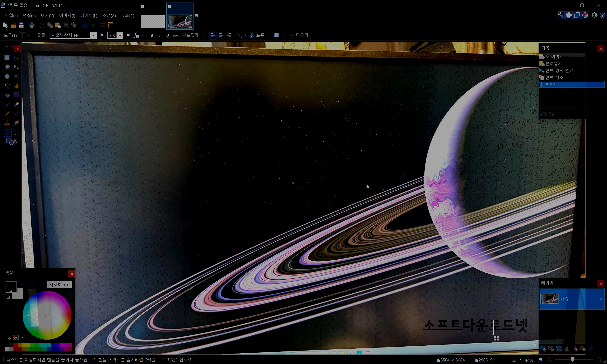Screen dimensions: 607x364
Task: Open the 레이어(L) menu
Action: coord(89,16)
